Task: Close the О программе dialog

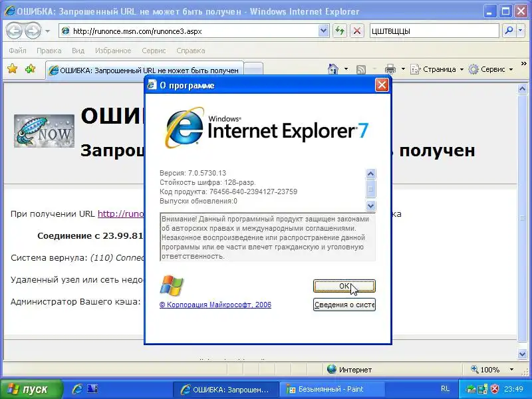Action: point(382,85)
